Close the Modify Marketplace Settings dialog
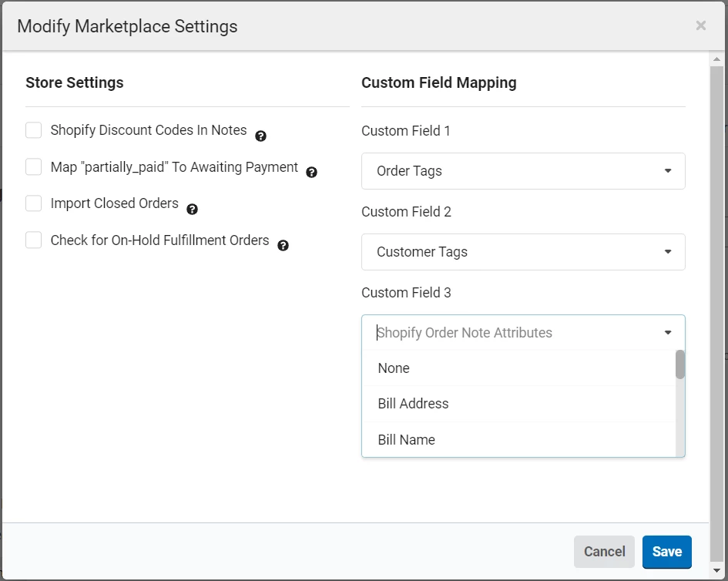The height and width of the screenshot is (581, 728). pyautogui.click(x=700, y=25)
